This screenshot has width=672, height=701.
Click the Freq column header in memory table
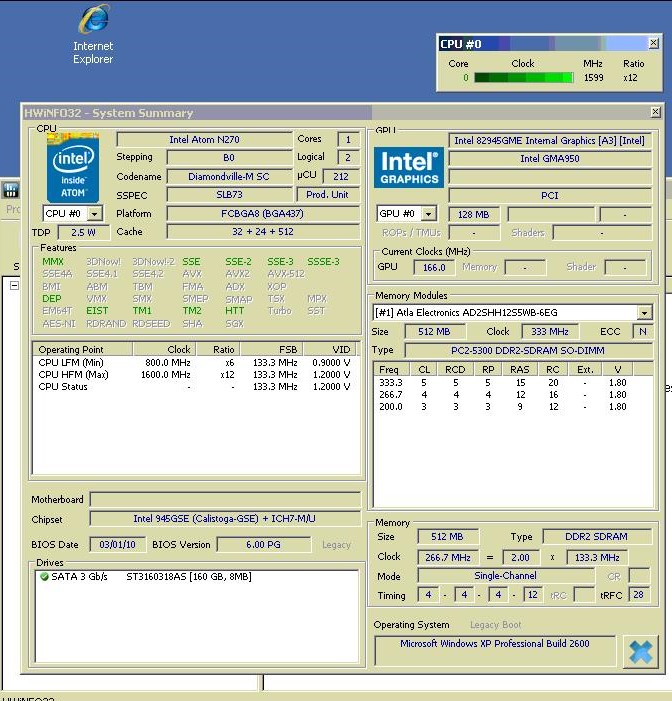(x=392, y=369)
